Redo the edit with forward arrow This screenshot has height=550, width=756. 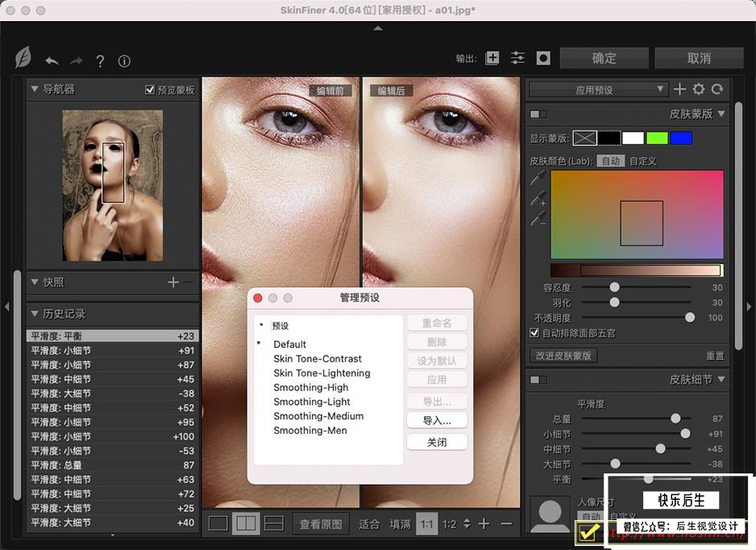pyautogui.click(x=77, y=60)
